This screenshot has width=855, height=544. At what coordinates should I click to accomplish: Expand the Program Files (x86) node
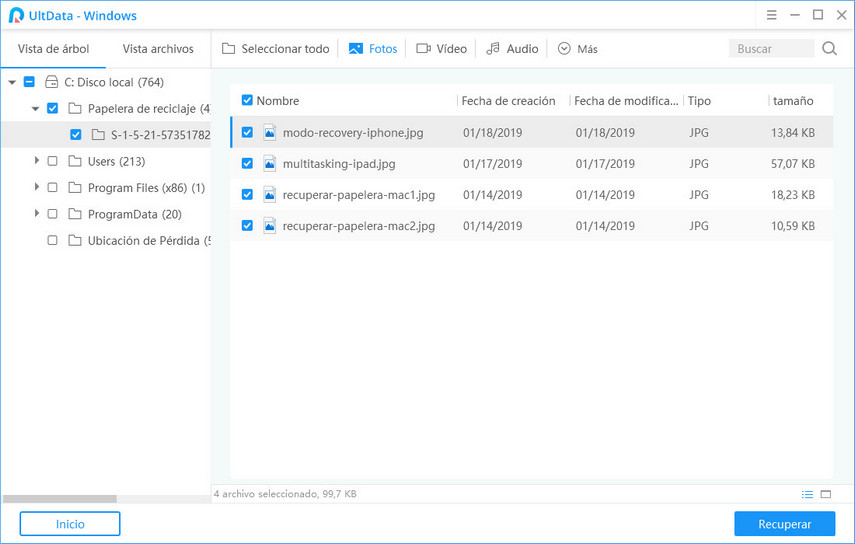(37, 187)
